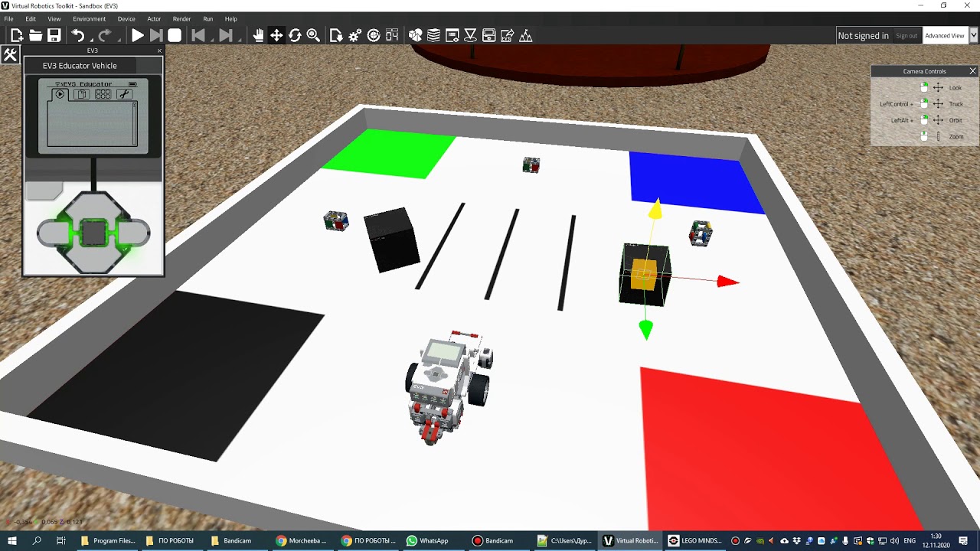Step the simulation forward
This screenshot has width=980, height=551.
(156, 35)
